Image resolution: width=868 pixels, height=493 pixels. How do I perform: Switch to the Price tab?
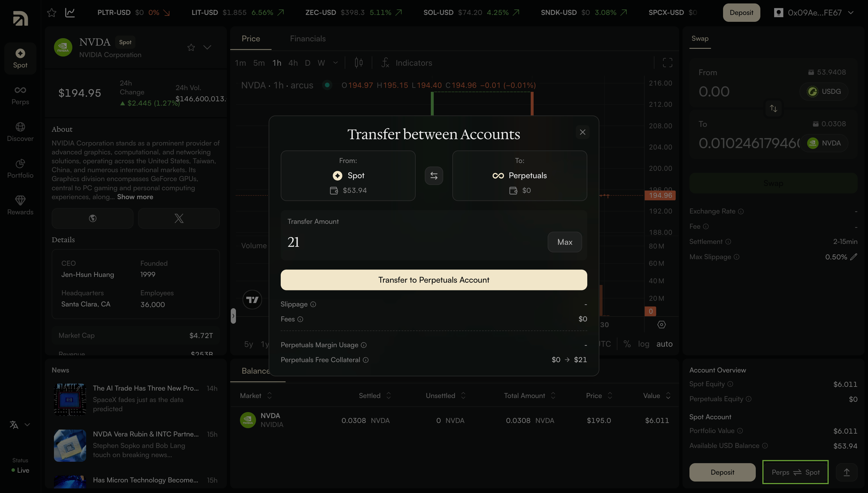(251, 39)
